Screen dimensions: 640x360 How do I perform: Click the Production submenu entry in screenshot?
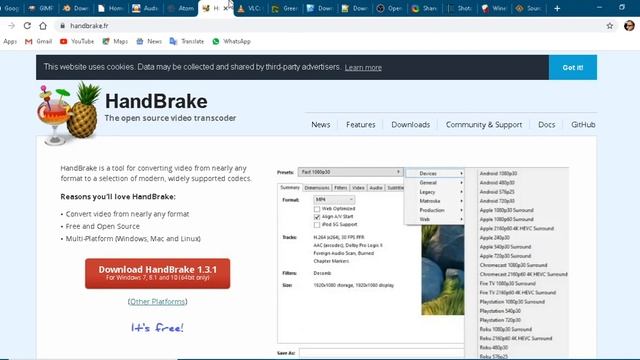[x=435, y=210]
